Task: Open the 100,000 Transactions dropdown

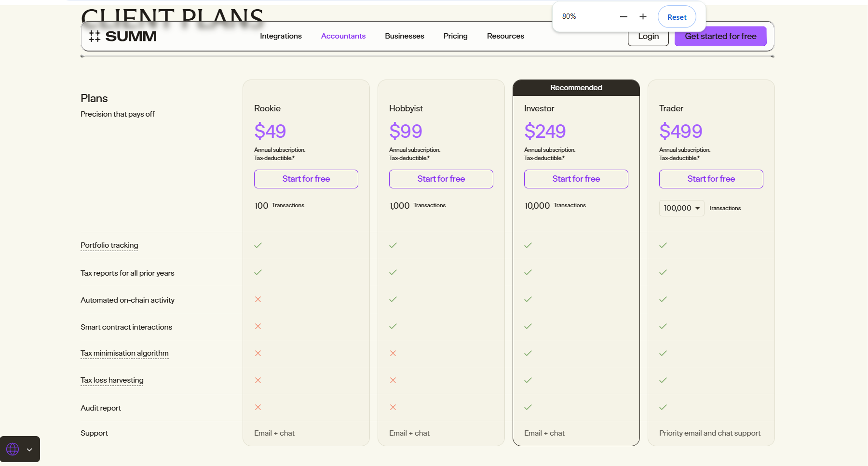Action: (681, 208)
